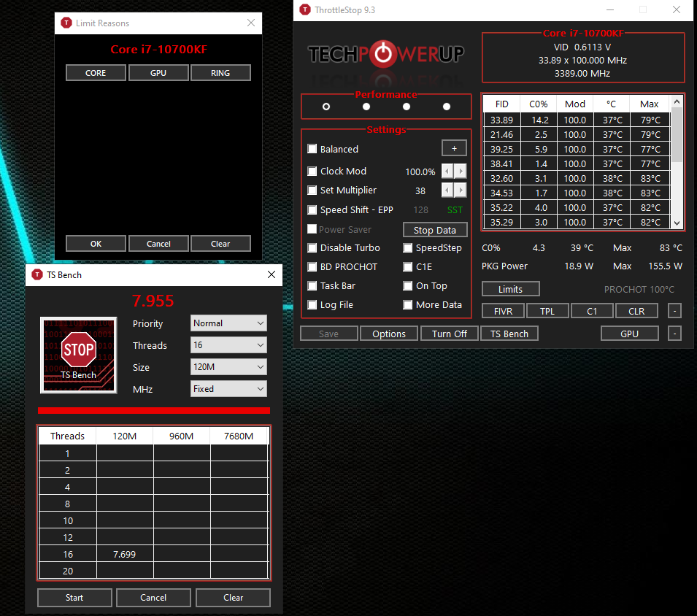
Task: Select the second Performance profile radio button
Action: pyautogui.click(x=366, y=107)
